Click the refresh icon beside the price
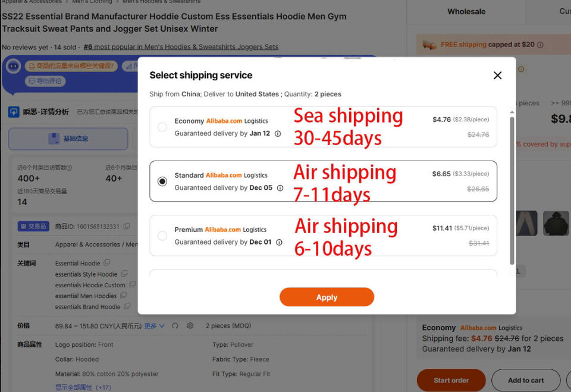 (175, 326)
